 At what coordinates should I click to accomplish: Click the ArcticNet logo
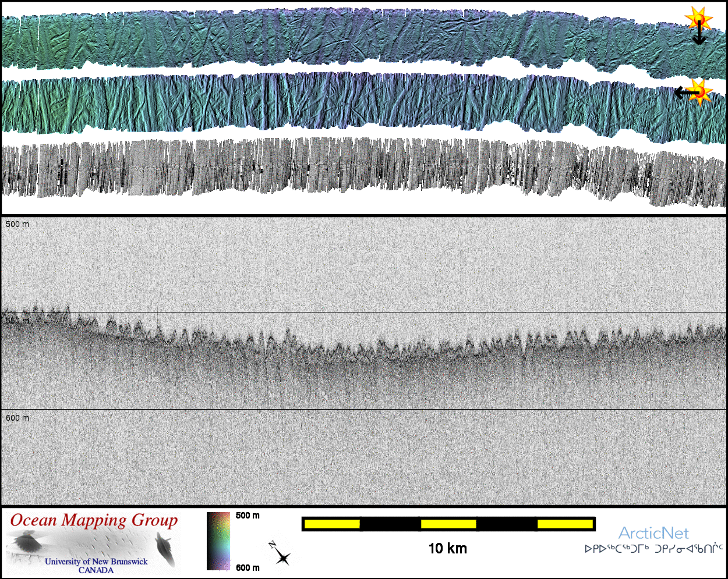click(653, 533)
